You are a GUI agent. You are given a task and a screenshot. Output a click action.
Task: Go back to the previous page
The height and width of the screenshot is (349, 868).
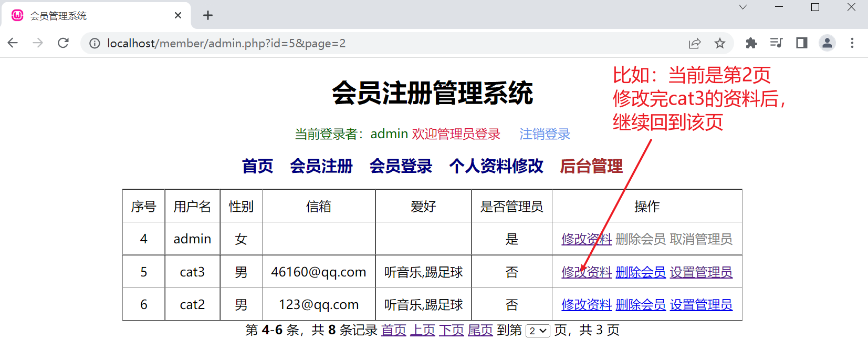coord(13,43)
